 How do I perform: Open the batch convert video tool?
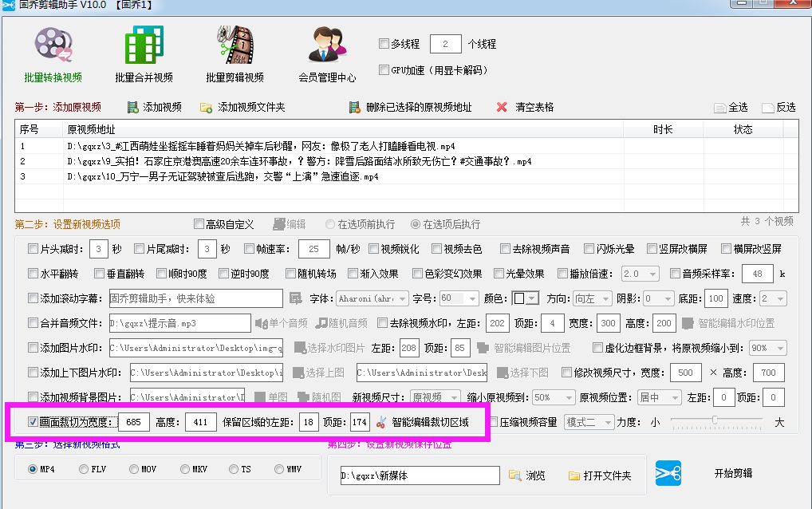pos(53,46)
